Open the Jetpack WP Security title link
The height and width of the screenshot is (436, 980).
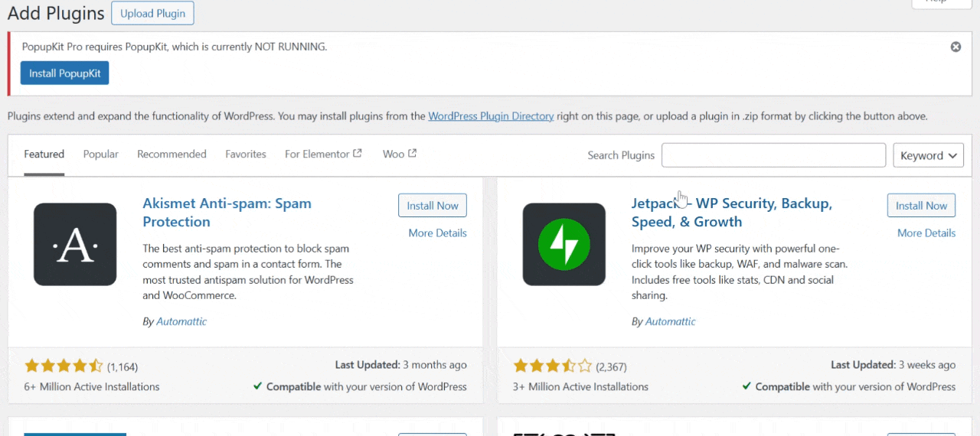pyautogui.click(x=731, y=213)
